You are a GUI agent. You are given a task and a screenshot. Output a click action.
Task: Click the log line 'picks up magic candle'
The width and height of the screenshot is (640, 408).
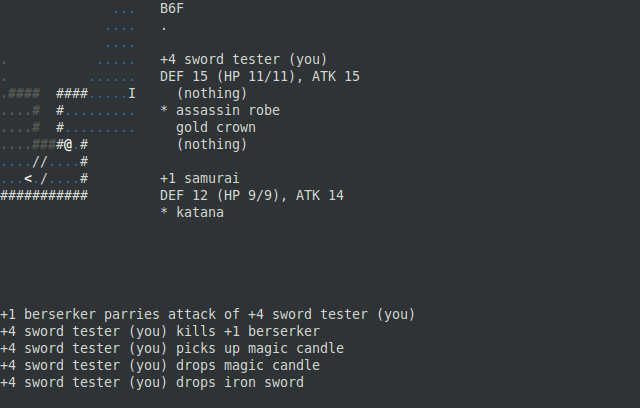(x=172, y=348)
